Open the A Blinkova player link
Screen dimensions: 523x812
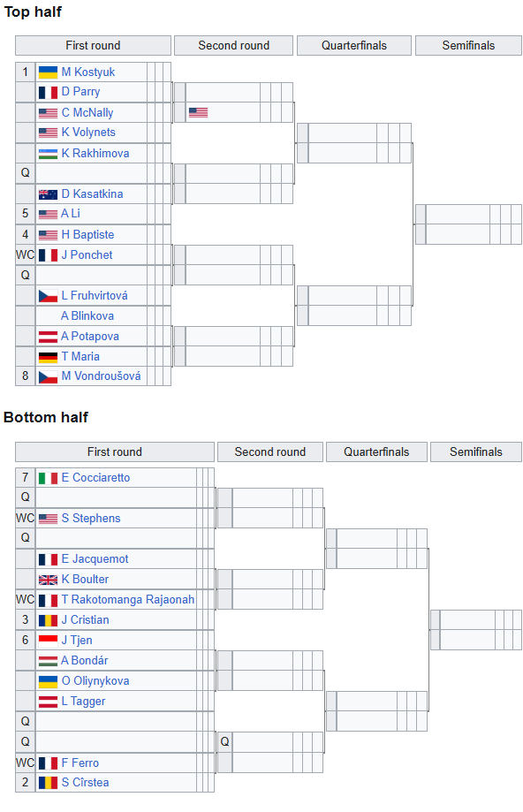click(x=87, y=316)
